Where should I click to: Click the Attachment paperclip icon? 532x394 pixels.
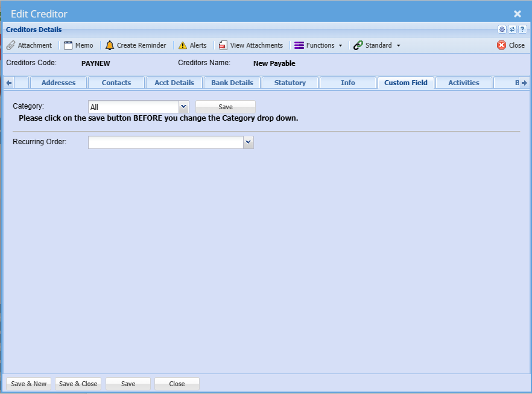pos(11,45)
